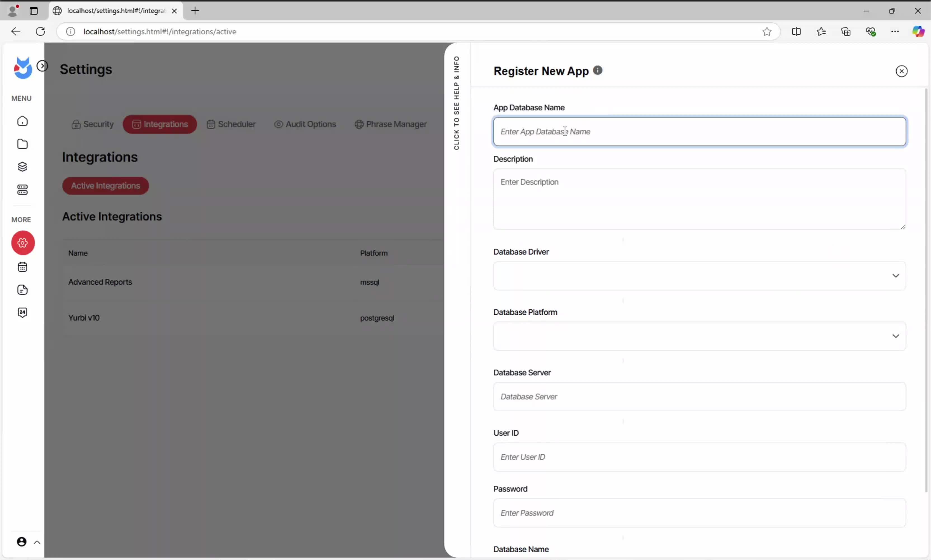Open the document notes icon in sidebar
The image size is (931, 560).
(x=23, y=290)
